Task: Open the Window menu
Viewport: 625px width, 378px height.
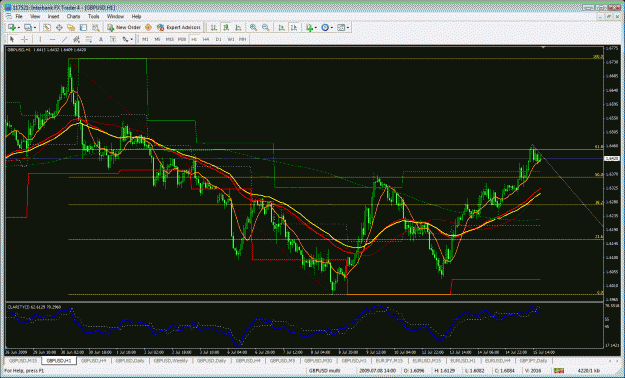Action: (115, 16)
